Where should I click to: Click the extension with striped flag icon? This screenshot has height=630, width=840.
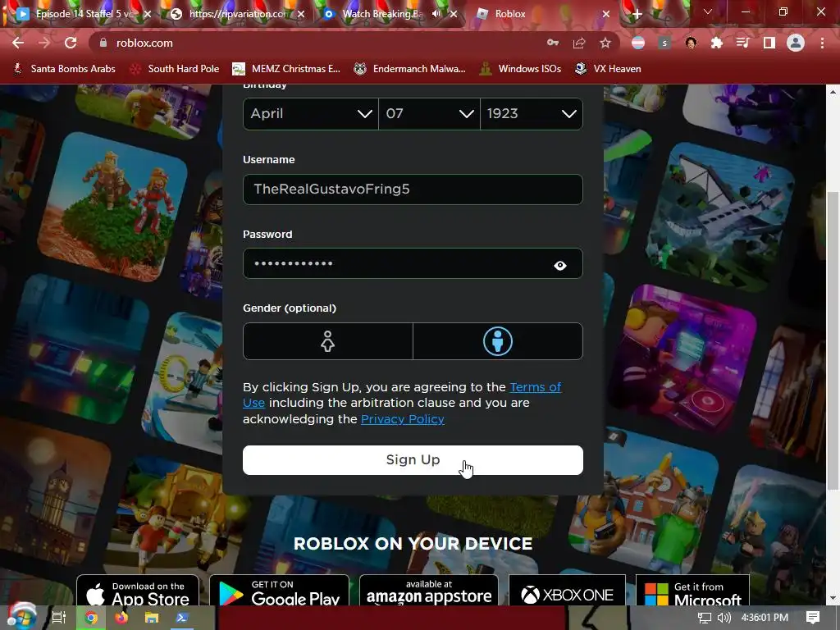[x=638, y=43]
